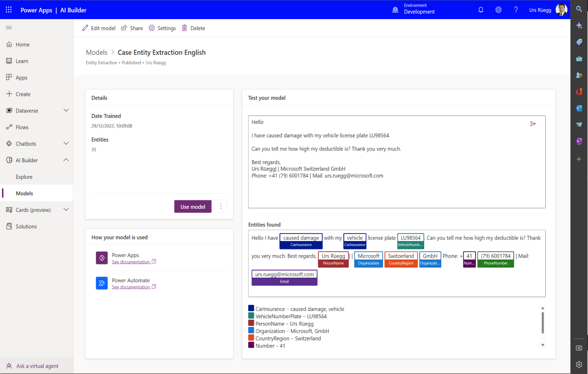
Task: Expand the Chatbots menu chevron
Action: pyautogui.click(x=66, y=143)
